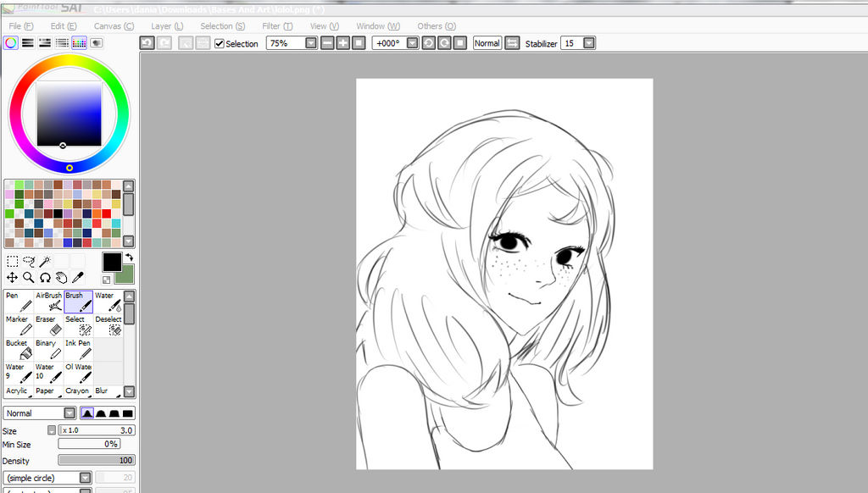Click the undo toolbar button
This screenshot has width=868, height=493.
click(x=147, y=42)
